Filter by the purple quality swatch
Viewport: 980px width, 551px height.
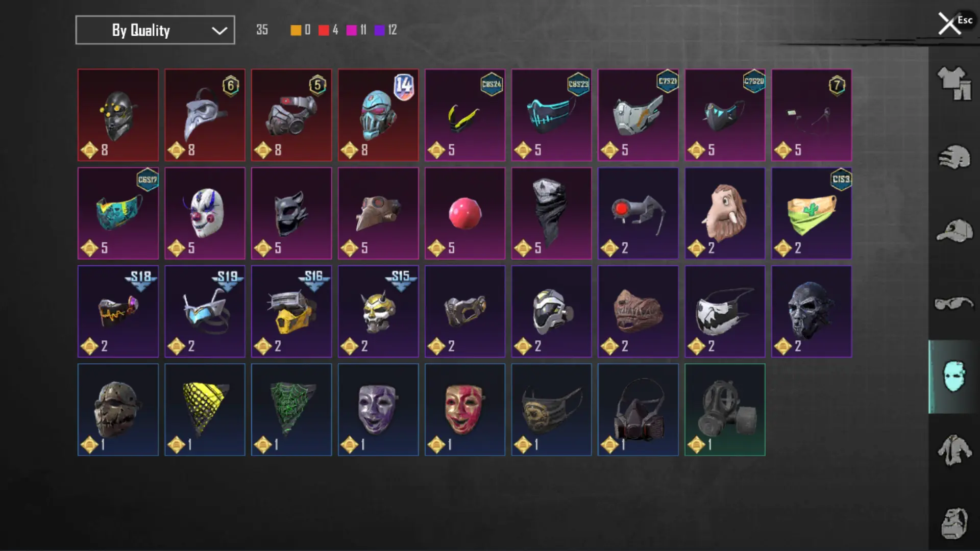point(379,30)
